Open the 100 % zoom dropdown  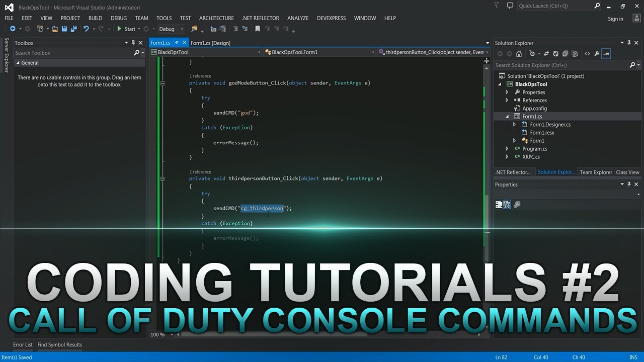(x=172, y=334)
